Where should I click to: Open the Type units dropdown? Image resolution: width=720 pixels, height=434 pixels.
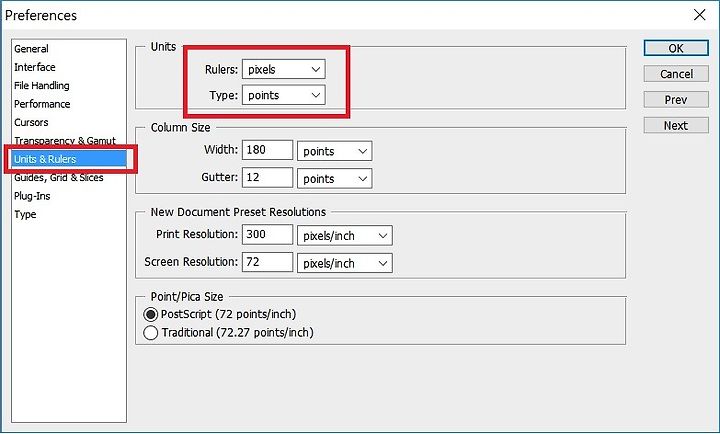click(x=284, y=95)
